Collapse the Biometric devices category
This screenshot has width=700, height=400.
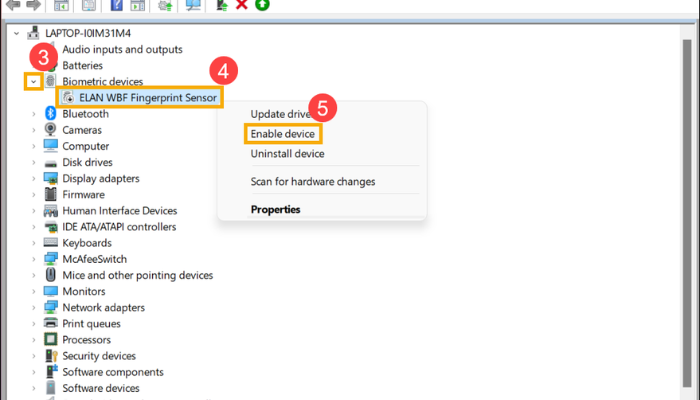point(34,82)
